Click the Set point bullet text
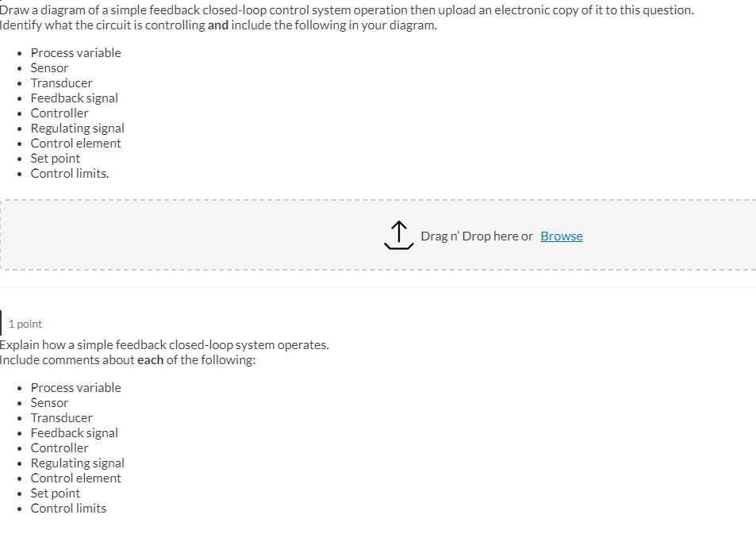 click(x=55, y=158)
